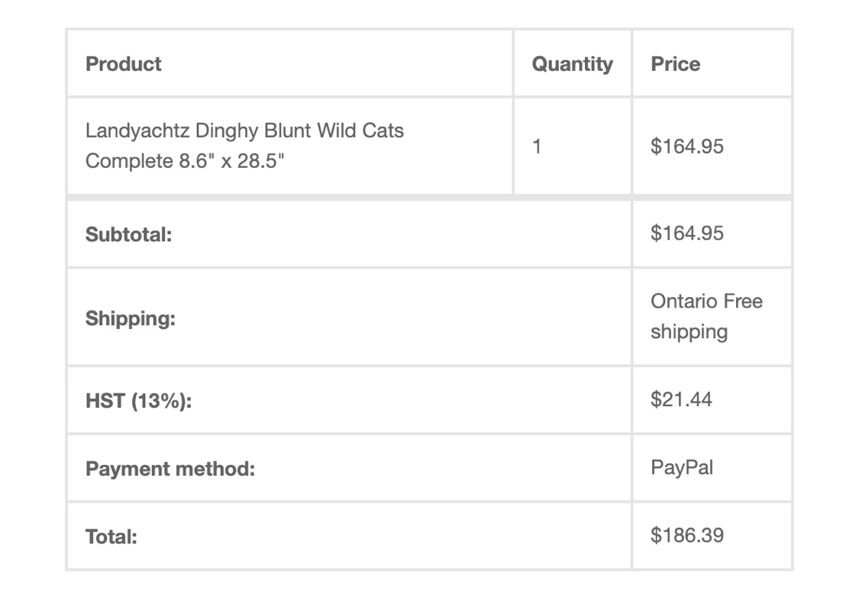
Task: Click the Quantity column header
Action: (x=572, y=64)
